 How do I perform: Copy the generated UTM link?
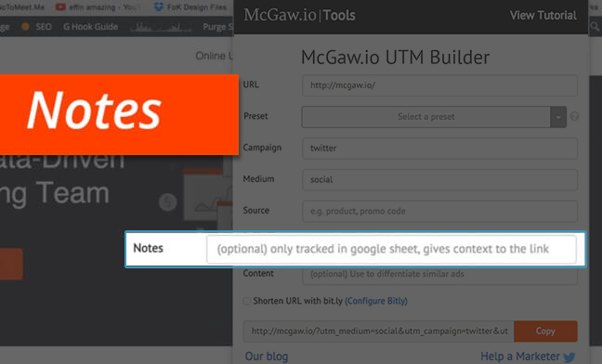point(545,331)
